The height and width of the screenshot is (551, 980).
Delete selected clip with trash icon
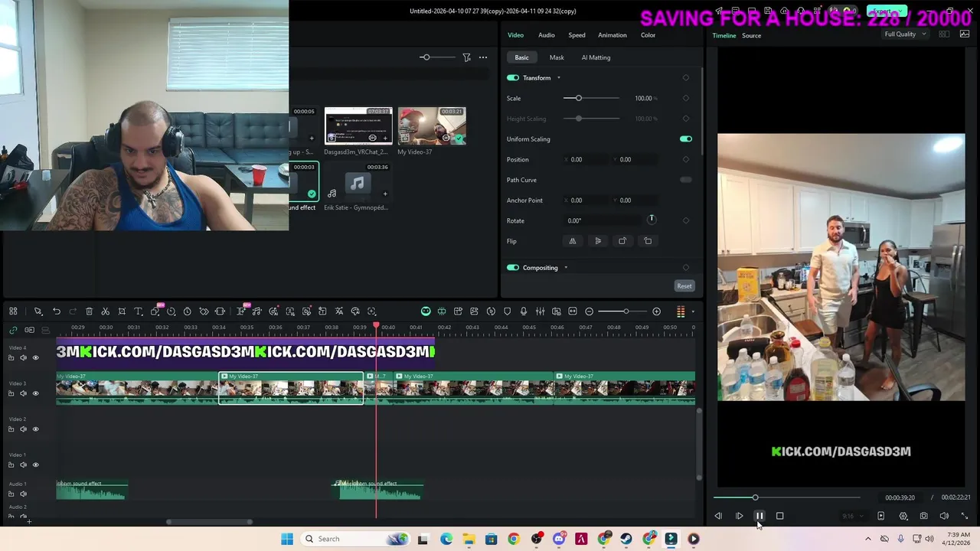pos(89,311)
